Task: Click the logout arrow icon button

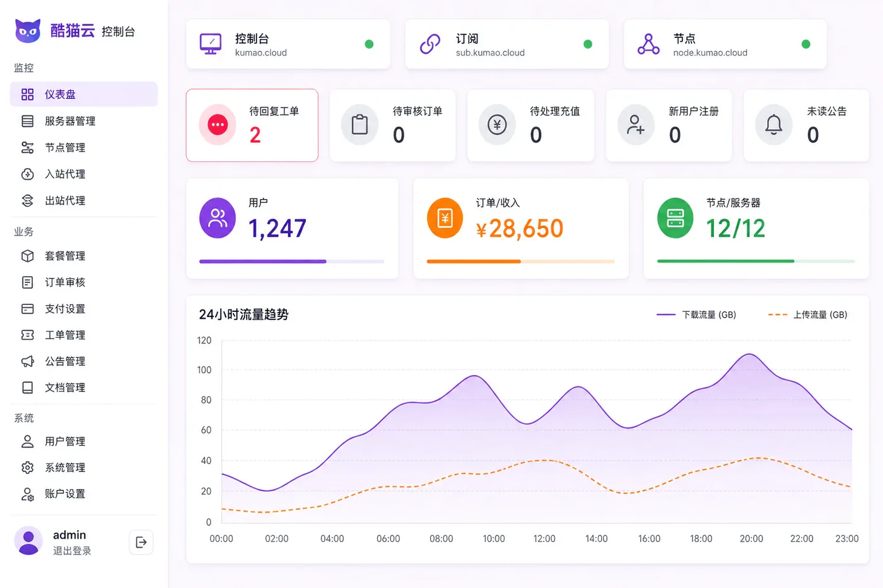Action: 141,542
